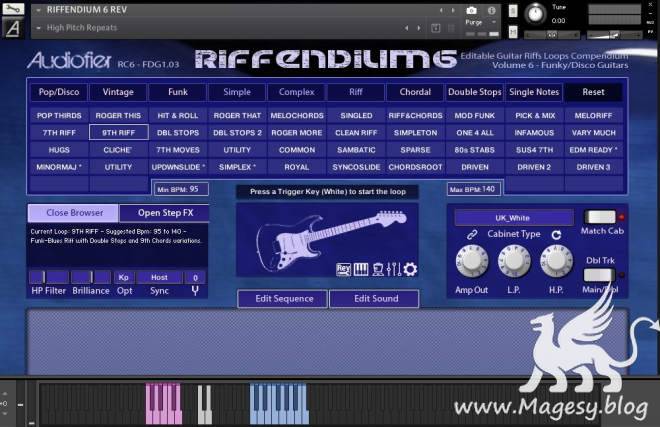This screenshot has height=427, width=660.
Task: Adjust the L.P. knob
Action: (x=514, y=261)
